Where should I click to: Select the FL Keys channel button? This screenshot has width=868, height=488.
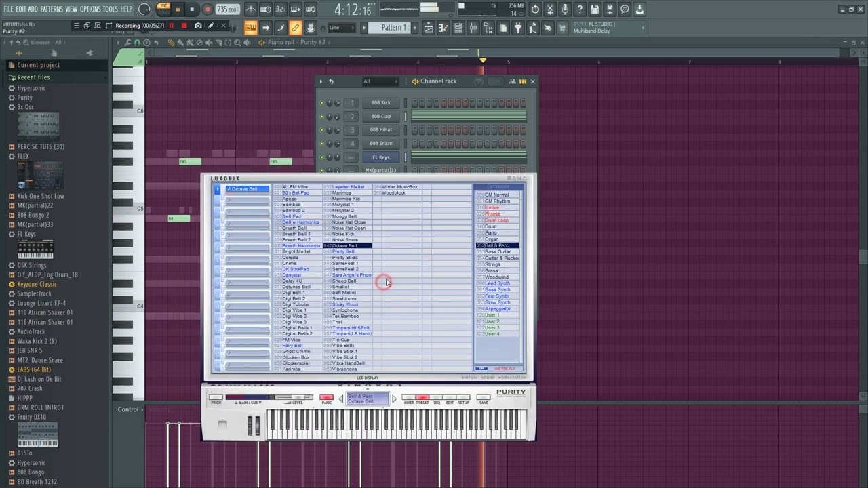tap(381, 157)
